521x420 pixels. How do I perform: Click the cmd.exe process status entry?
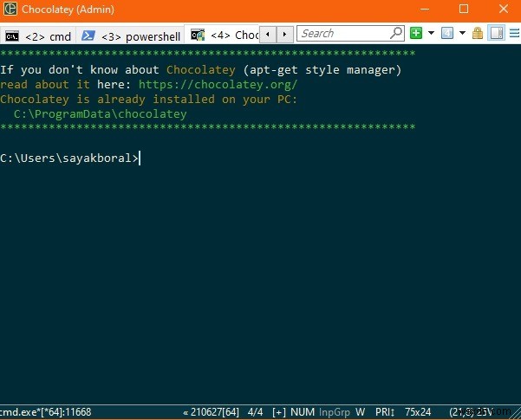point(46,412)
